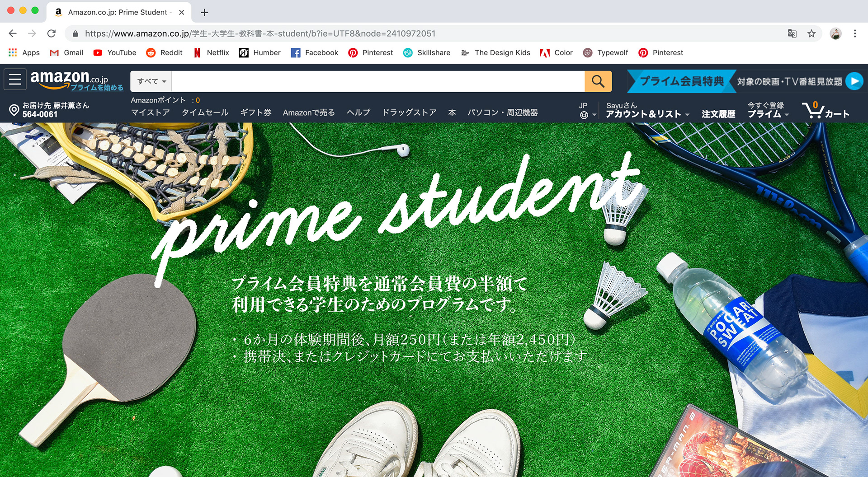This screenshot has height=477, width=868.
Task: Open the JP language selector arrow
Action: (x=594, y=115)
